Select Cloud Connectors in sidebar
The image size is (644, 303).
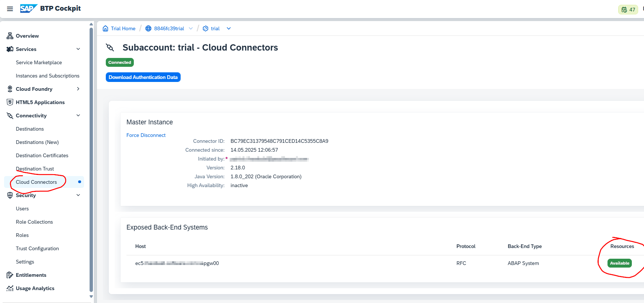tap(44, 182)
